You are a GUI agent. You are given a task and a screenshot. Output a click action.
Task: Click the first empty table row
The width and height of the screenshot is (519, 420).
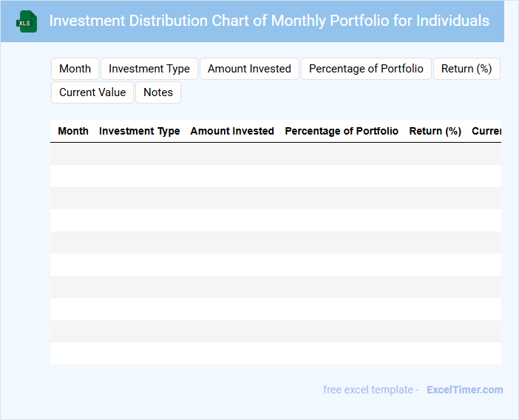[x=276, y=154]
